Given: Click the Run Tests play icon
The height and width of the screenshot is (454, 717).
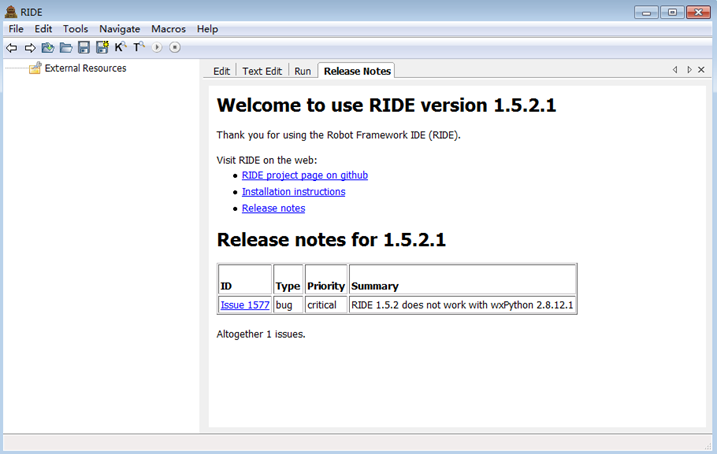Looking at the screenshot, I should [x=157, y=47].
